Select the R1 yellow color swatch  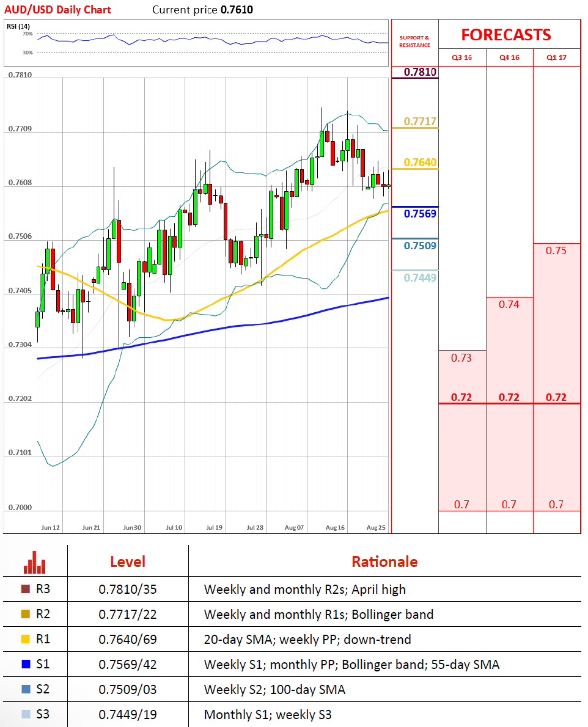coord(26,639)
